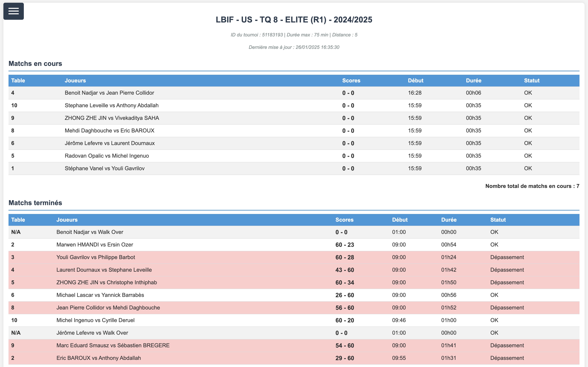588x367 pixels.
Task: Click the Matchs terminés section heading
Action: [x=35, y=203]
